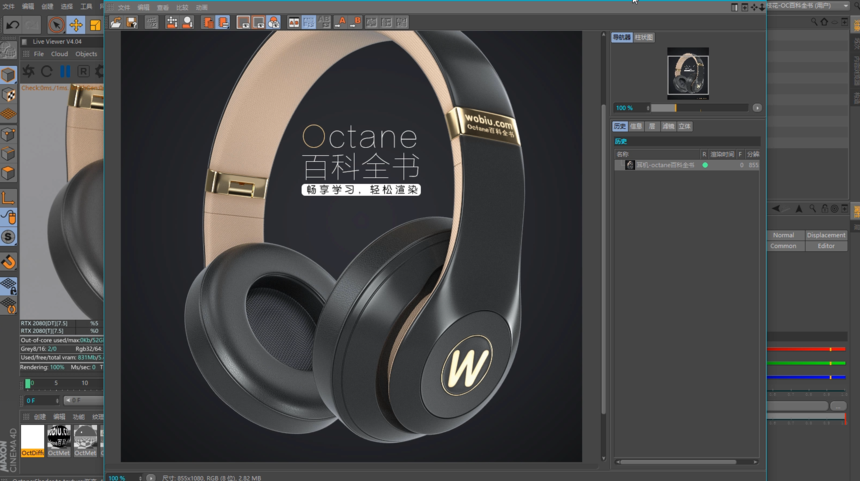Activate Model mode cube icon
860x481 pixels.
point(8,74)
